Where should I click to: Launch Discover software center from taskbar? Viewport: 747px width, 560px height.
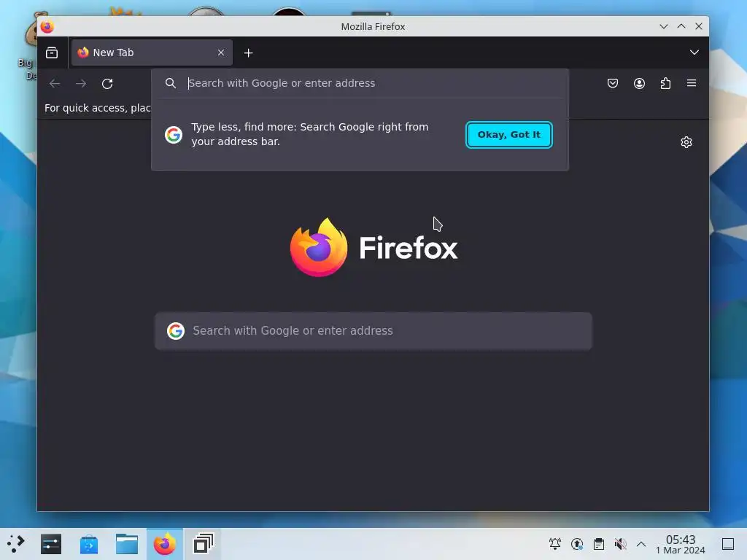88,544
